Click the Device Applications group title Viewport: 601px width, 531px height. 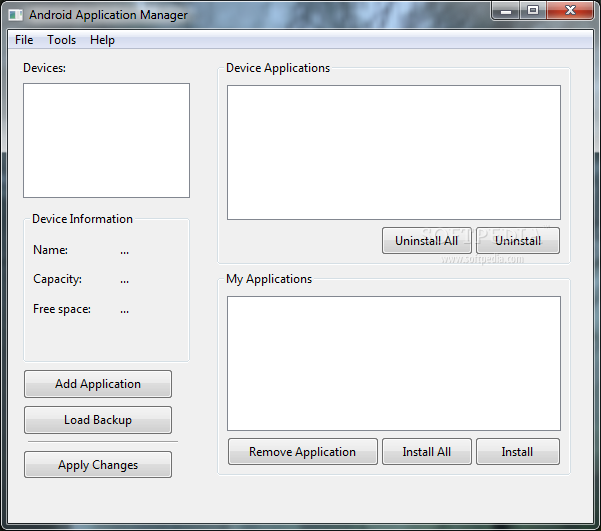point(278,68)
